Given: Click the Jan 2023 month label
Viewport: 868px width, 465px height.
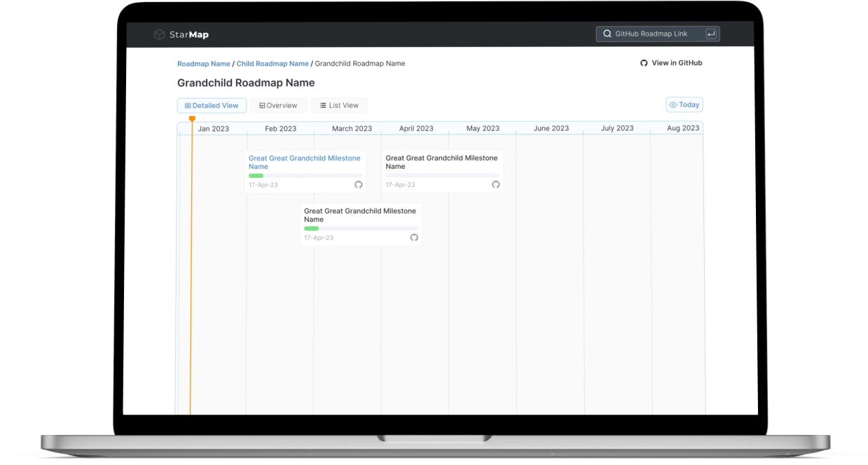Looking at the screenshot, I should tap(214, 129).
